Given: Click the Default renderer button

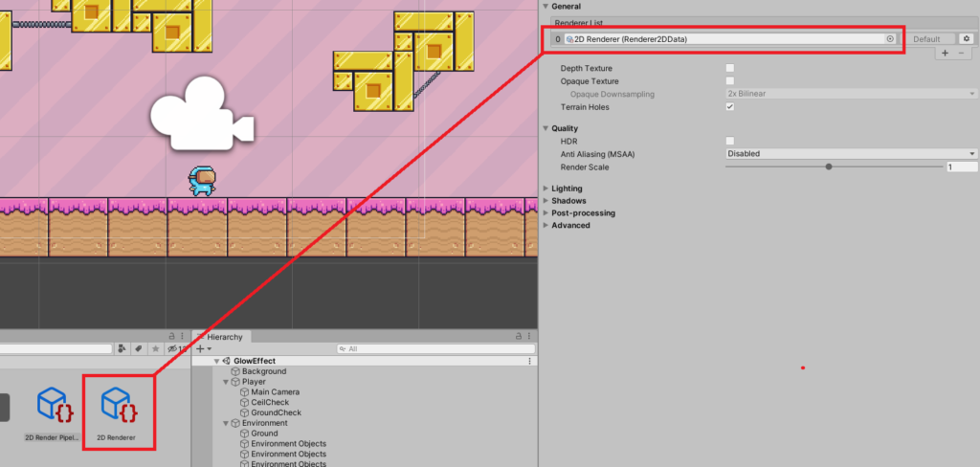Looking at the screenshot, I should (926, 39).
